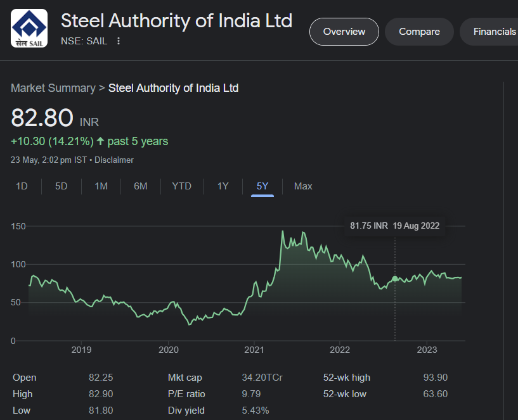Show the 1M chart range
The image size is (518, 420).
click(x=101, y=186)
